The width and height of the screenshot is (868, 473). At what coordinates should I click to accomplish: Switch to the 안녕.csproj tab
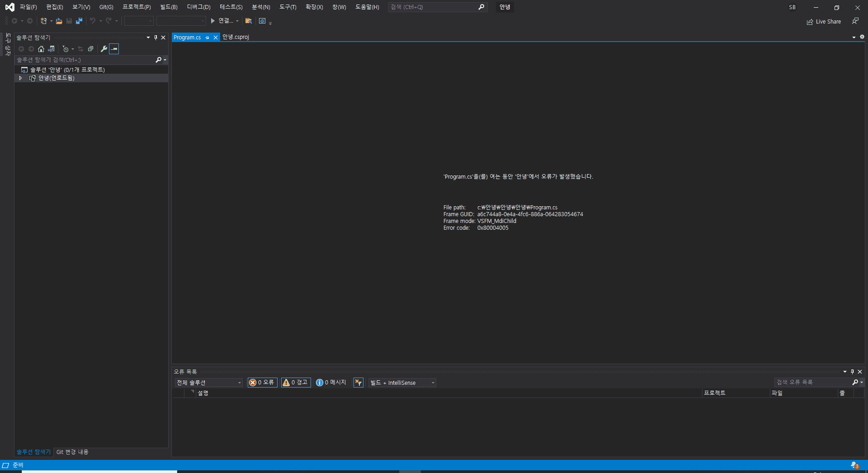pos(236,37)
